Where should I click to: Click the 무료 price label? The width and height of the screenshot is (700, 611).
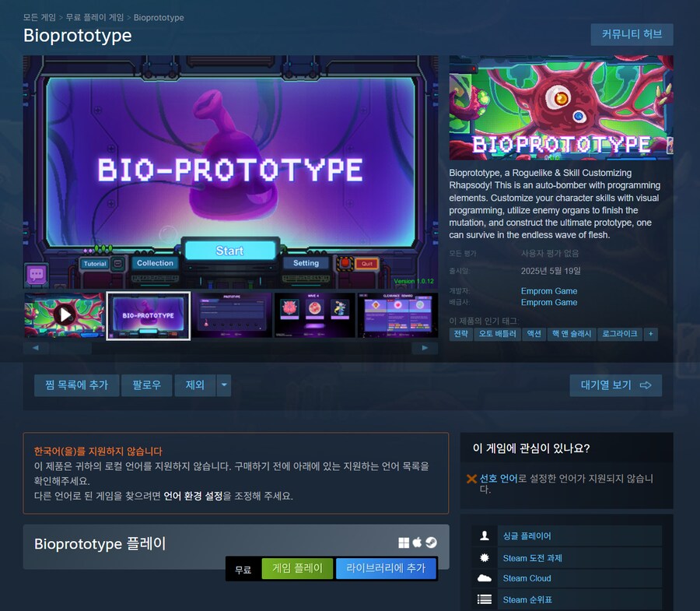243,570
